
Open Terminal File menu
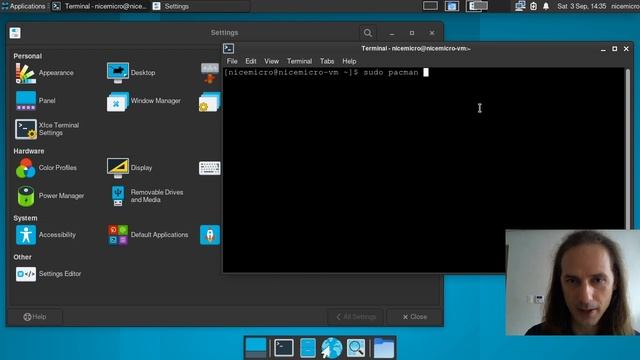pos(232,61)
